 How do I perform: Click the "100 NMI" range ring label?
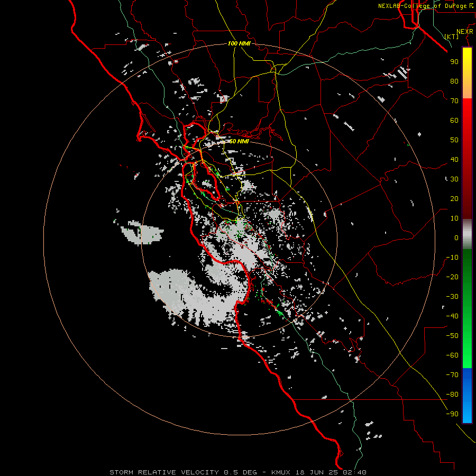coord(239,43)
